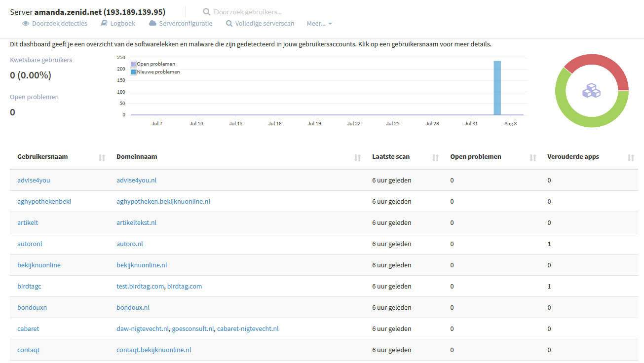Screen dimensions: 644x363
Task: Sort by Verouderde apps arrows icon
Action: point(631,158)
